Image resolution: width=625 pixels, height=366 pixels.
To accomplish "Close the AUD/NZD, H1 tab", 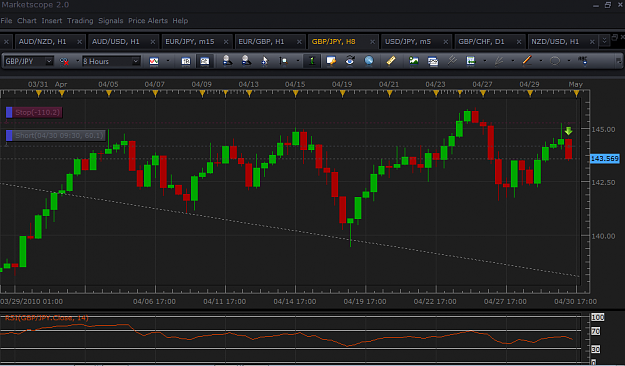I will tap(79, 41).
